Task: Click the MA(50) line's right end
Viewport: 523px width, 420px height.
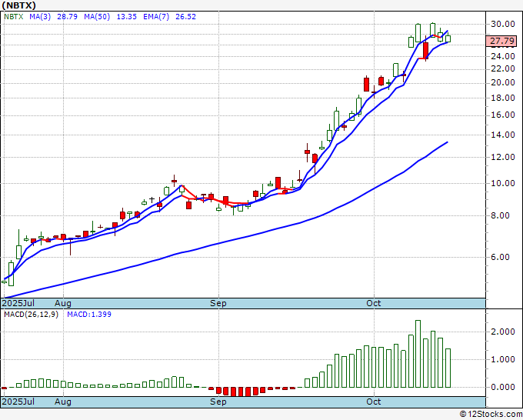Action: [x=447, y=142]
